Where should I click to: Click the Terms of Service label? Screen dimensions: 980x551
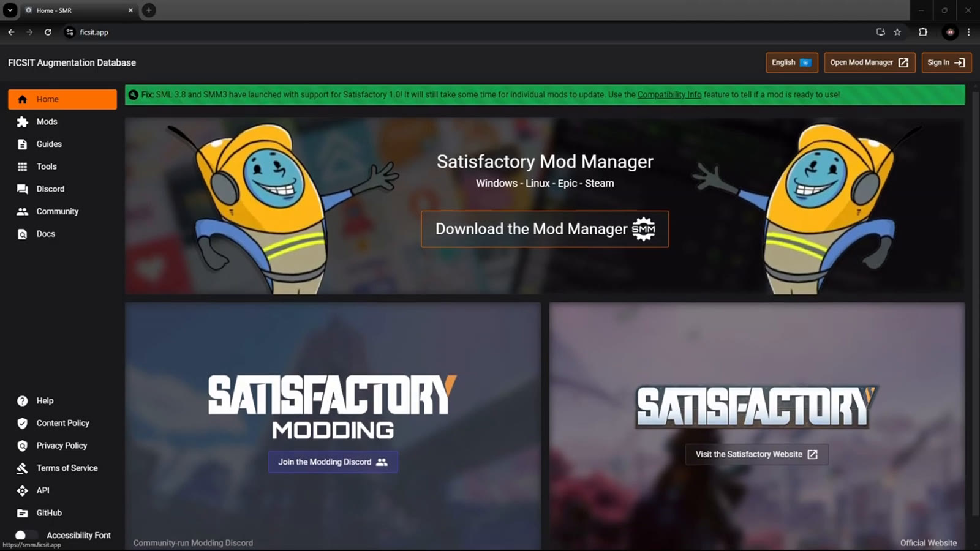67,468
